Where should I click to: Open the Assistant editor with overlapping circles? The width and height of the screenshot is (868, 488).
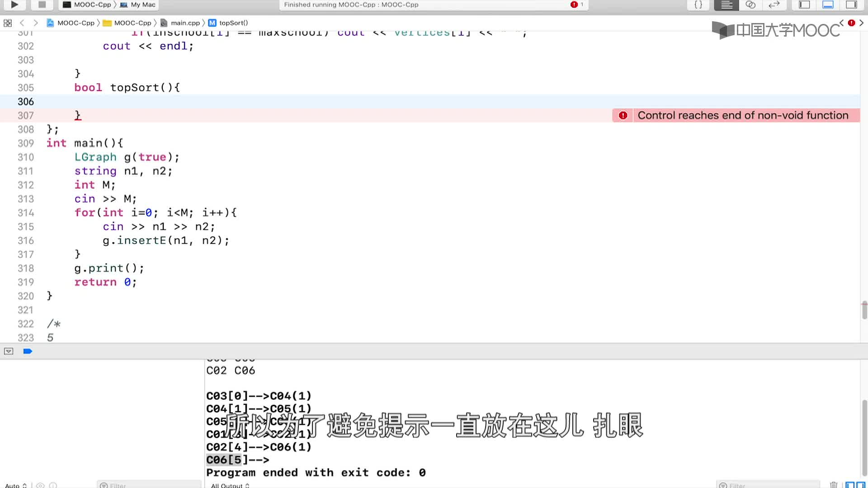click(x=750, y=5)
